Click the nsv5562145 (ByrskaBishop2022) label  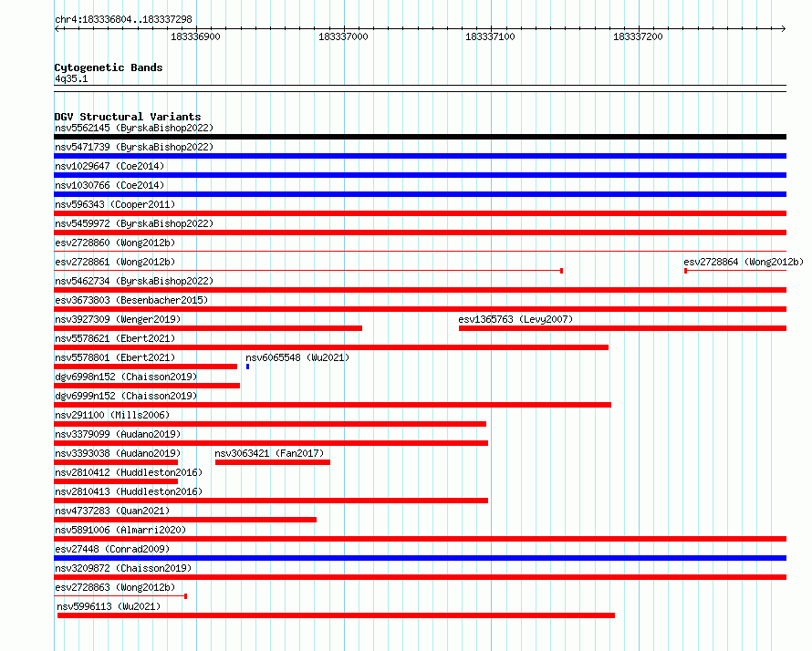[134, 128]
